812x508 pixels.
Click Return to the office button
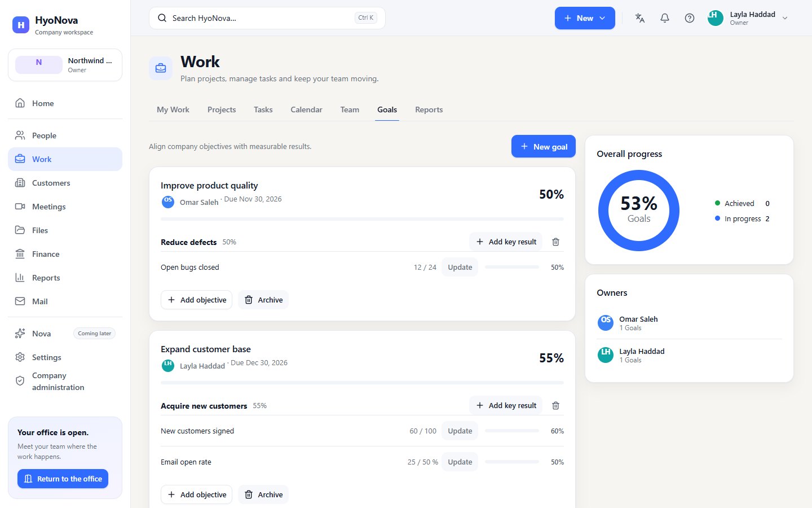point(63,479)
